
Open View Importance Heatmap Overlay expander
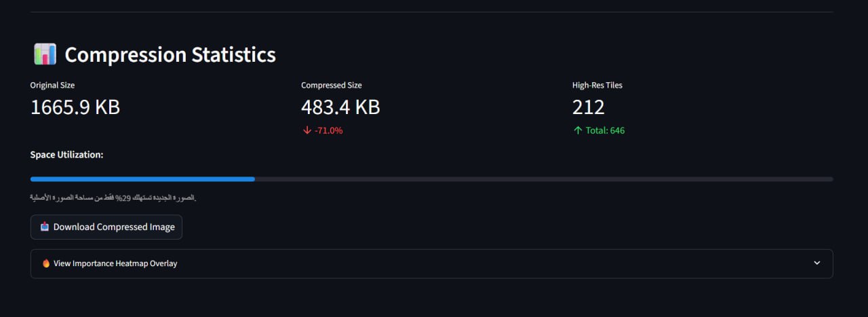pos(431,263)
